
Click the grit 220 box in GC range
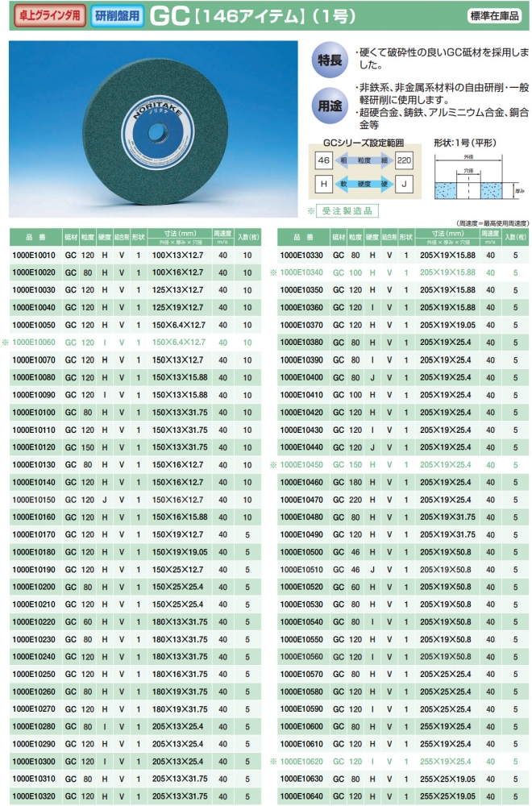404,160
